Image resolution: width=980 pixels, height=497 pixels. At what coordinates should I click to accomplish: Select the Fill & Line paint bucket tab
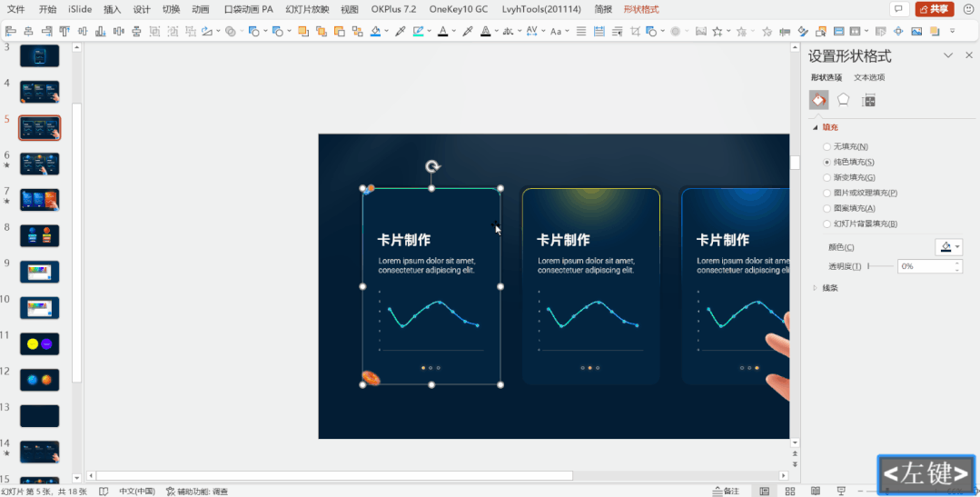tap(818, 100)
